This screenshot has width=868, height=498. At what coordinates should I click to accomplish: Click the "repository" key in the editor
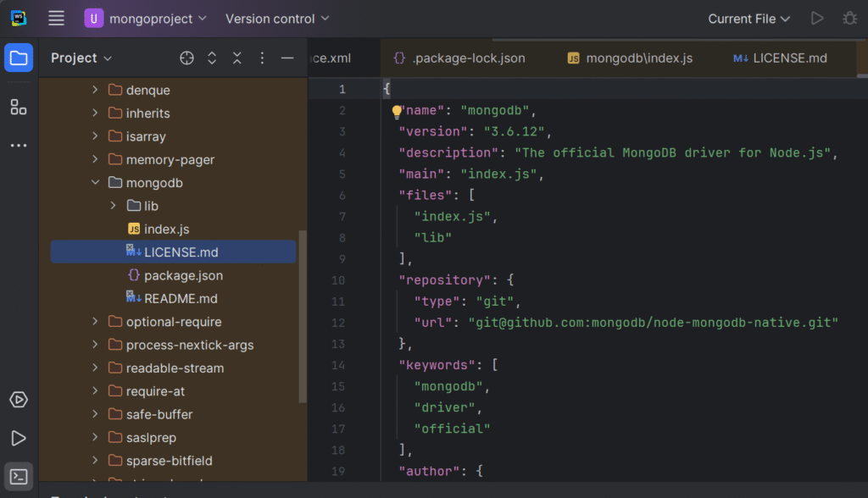coord(445,280)
